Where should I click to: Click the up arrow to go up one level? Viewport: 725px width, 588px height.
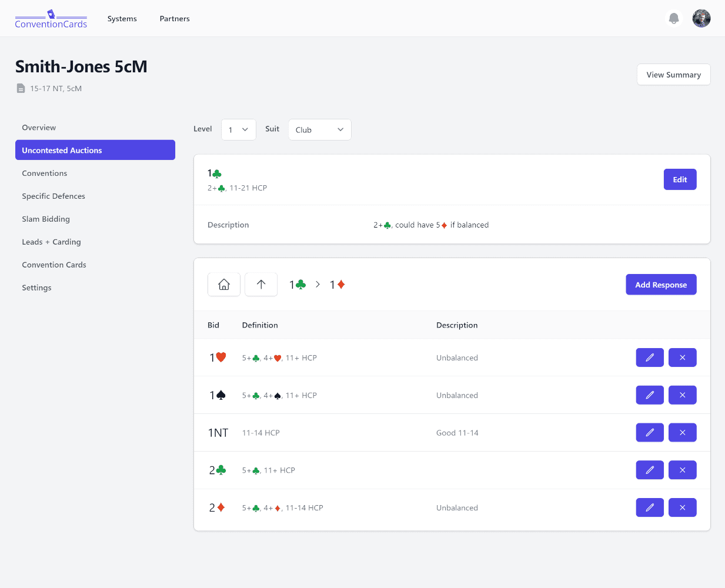click(261, 285)
